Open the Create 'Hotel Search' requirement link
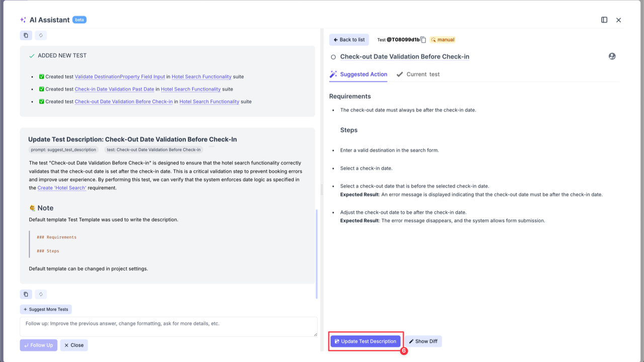Screen dimensions: 644x362 tap(61, 188)
